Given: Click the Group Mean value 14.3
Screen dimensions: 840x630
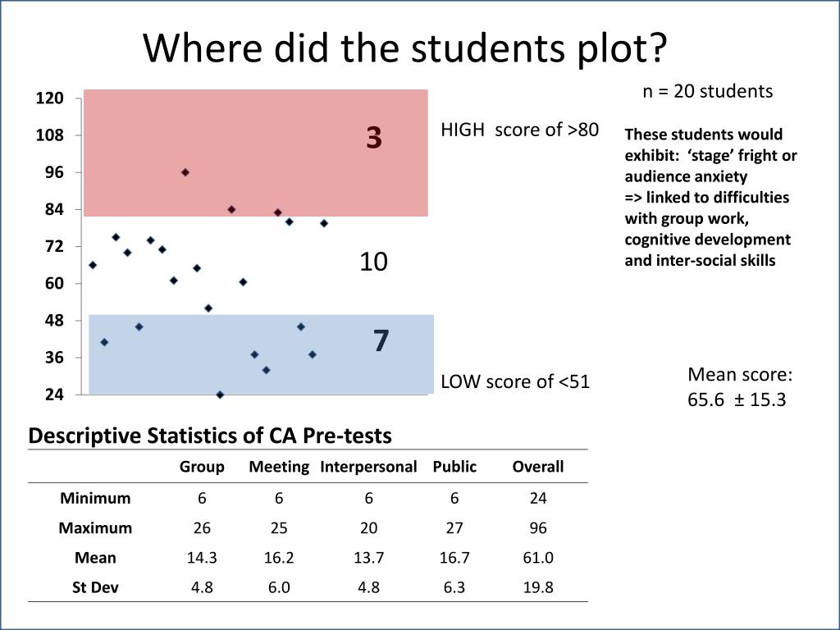Looking at the screenshot, I should (202, 558).
